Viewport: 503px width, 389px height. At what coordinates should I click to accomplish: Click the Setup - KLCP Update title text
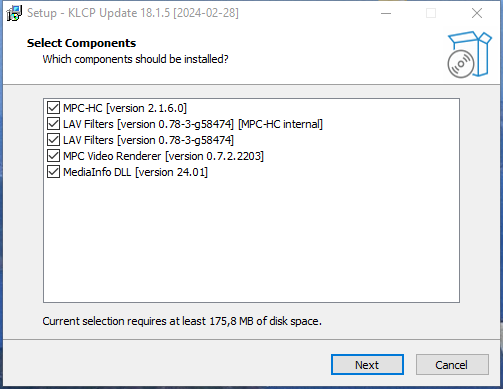pos(133,13)
